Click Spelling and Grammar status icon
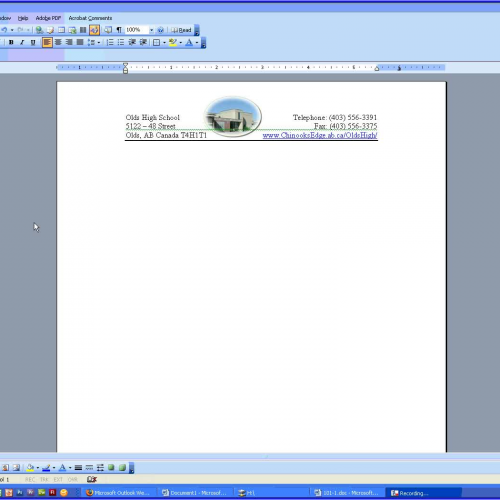 tap(92, 479)
